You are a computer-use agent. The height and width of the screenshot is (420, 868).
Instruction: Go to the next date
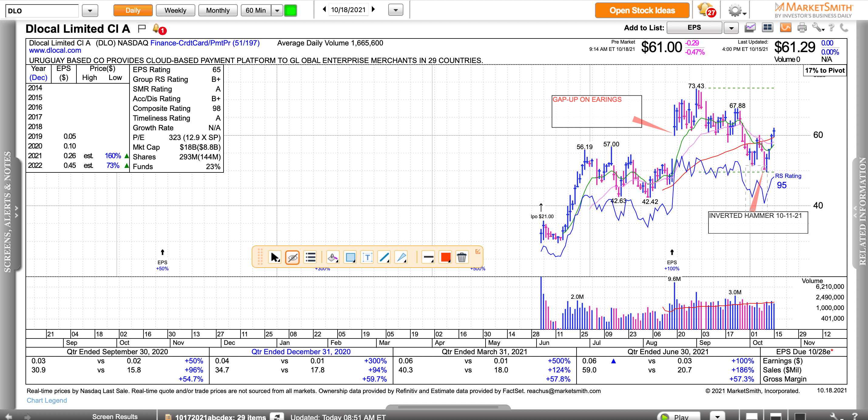pyautogui.click(x=373, y=9)
